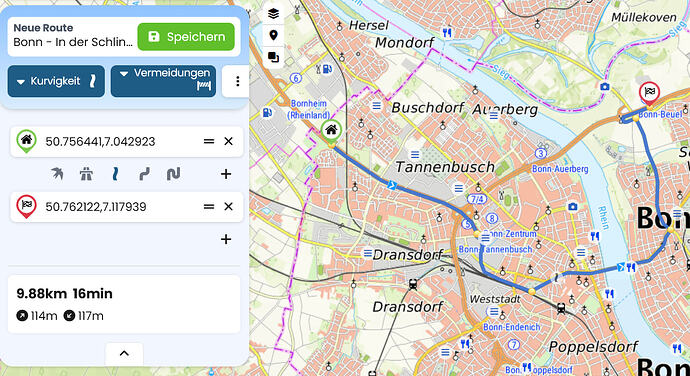Click the Bonn-Zentrum map label
Image resolution: width=690 pixels, height=376 pixels.
pyautogui.click(x=510, y=234)
